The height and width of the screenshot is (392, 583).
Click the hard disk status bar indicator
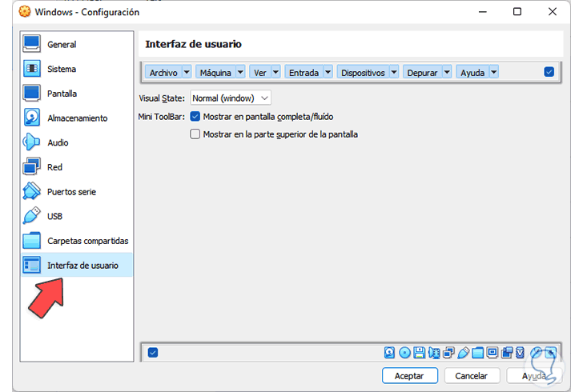coord(389,352)
